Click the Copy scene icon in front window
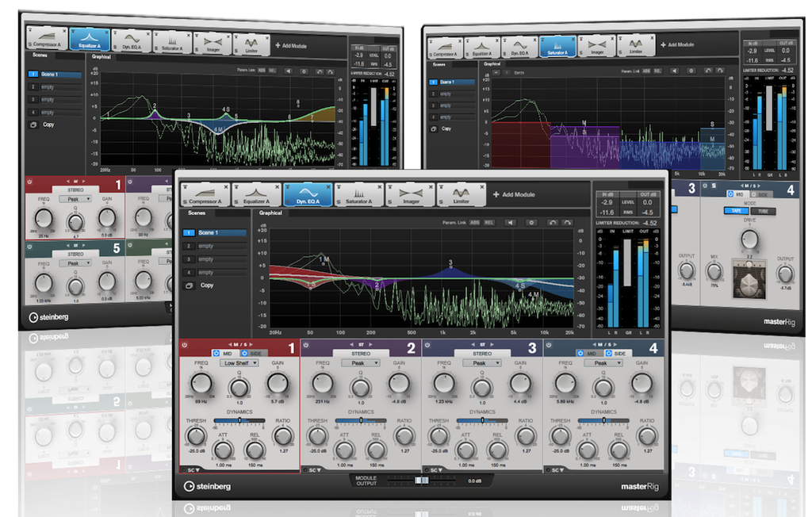The image size is (812, 517). pyautogui.click(x=190, y=285)
